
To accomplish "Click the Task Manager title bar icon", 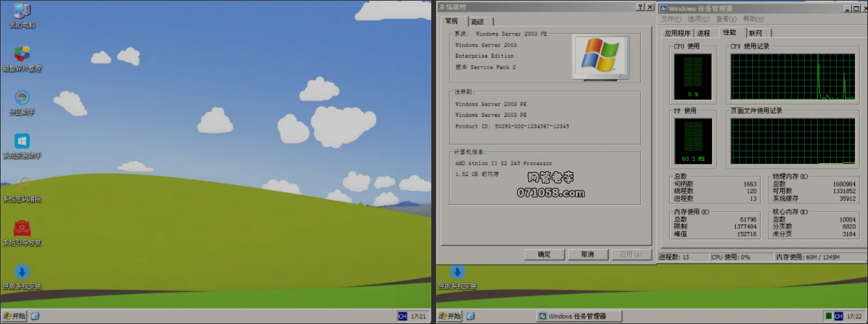I will point(663,8).
